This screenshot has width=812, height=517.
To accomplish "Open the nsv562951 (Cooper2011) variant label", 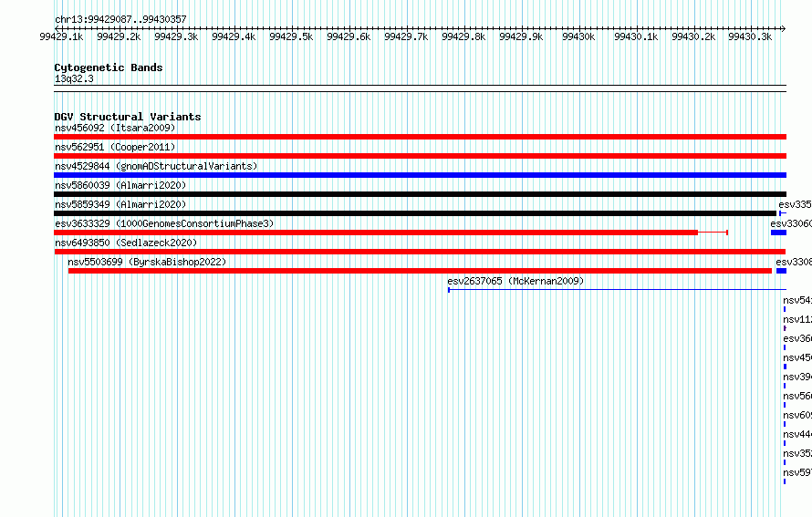I will tap(115, 147).
